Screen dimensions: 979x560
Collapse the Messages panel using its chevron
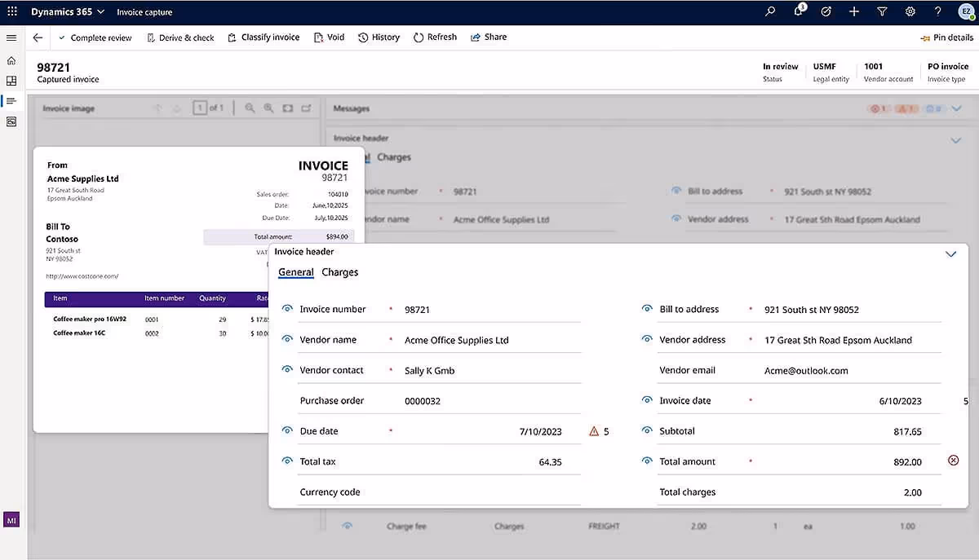coord(956,108)
